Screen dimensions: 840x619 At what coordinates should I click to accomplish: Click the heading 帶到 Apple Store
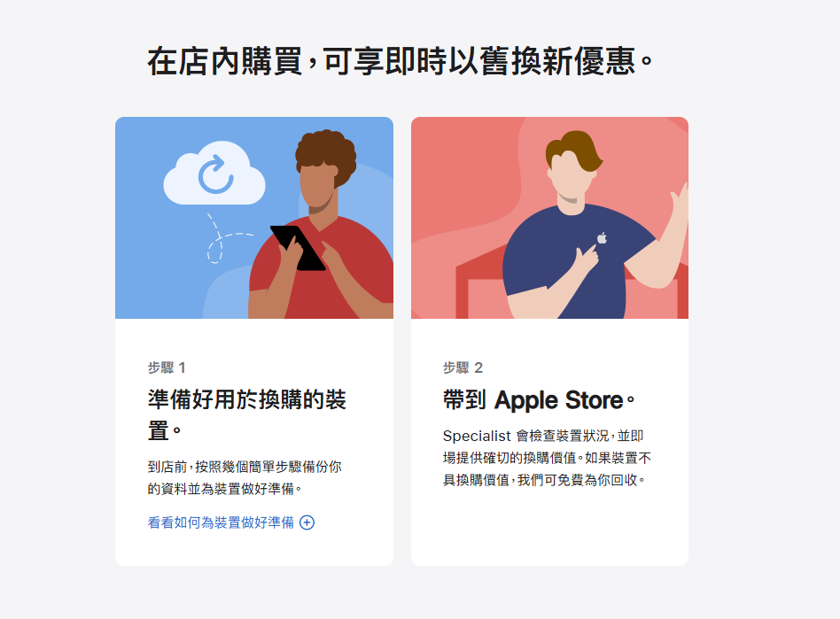539,400
